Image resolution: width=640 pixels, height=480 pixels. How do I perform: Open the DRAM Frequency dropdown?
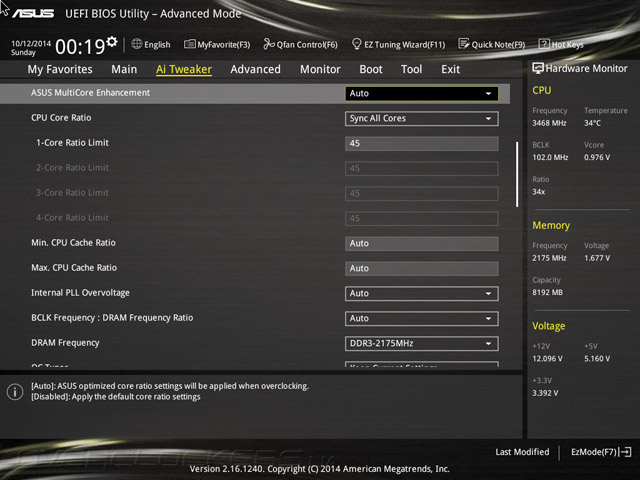coord(422,343)
